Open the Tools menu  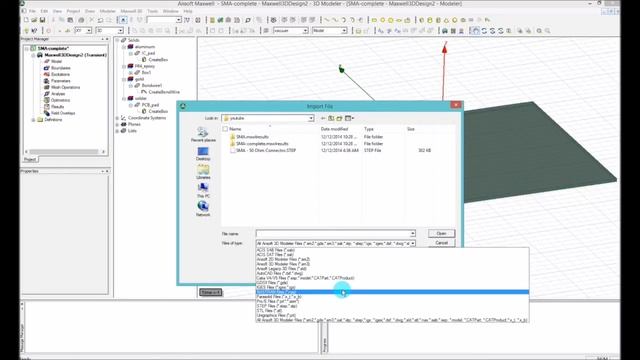tap(153, 11)
